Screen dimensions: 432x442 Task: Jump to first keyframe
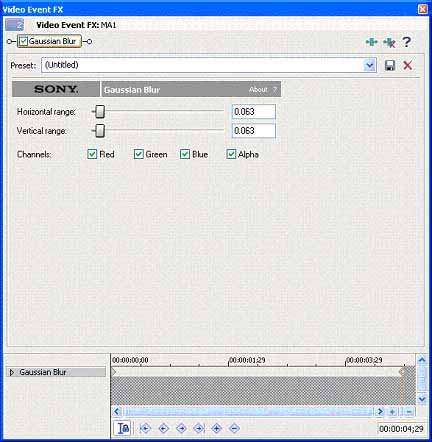pos(145,428)
